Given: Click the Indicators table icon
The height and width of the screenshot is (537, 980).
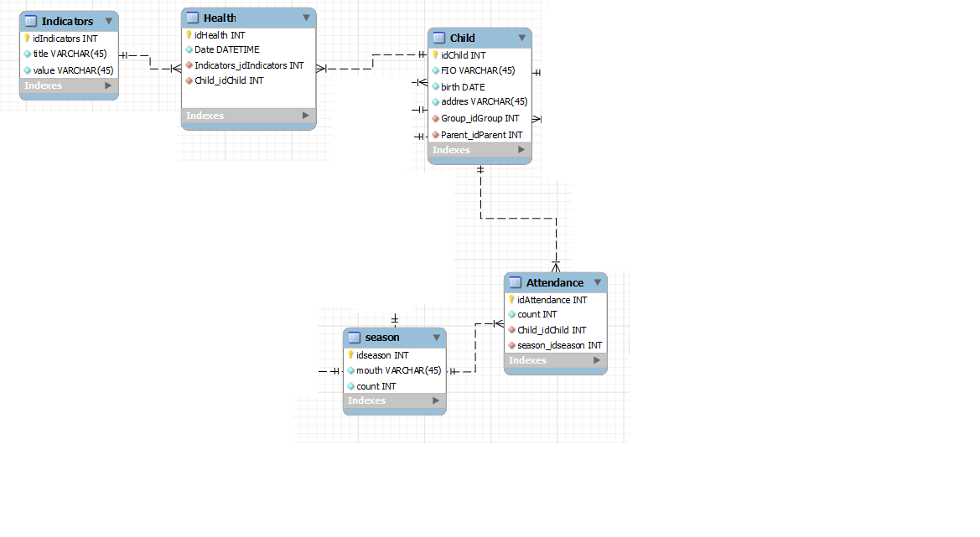Looking at the screenshot, I should tap(31, 21).
